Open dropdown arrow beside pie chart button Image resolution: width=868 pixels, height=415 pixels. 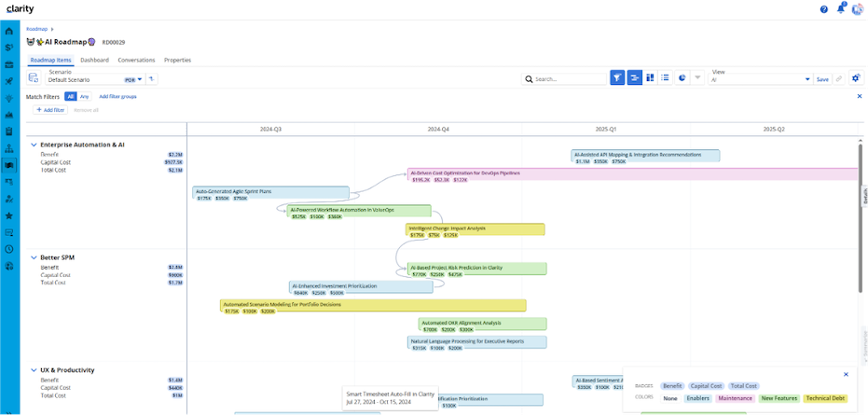pyautogui.click(x=697, y=78)
